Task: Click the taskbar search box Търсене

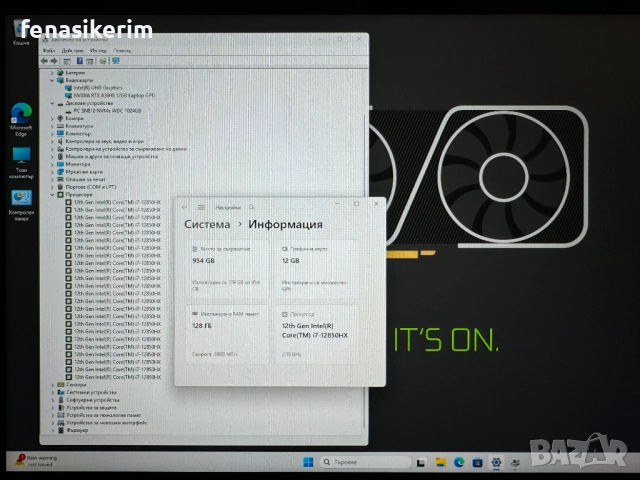Action: tap(365, 462)
